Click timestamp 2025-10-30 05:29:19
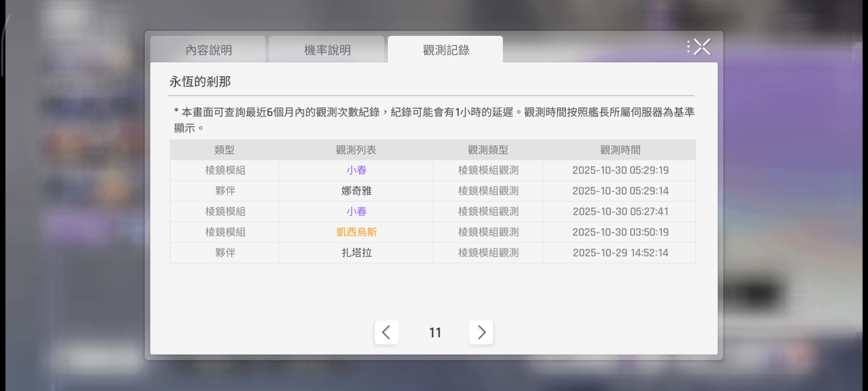Viewport: 868px width, 391px height. point(620,170)
